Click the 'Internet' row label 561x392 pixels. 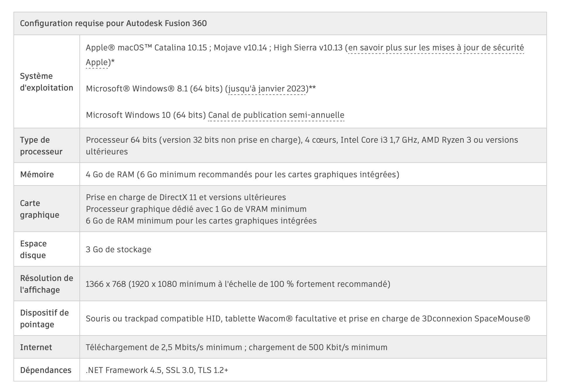[36, 347]
